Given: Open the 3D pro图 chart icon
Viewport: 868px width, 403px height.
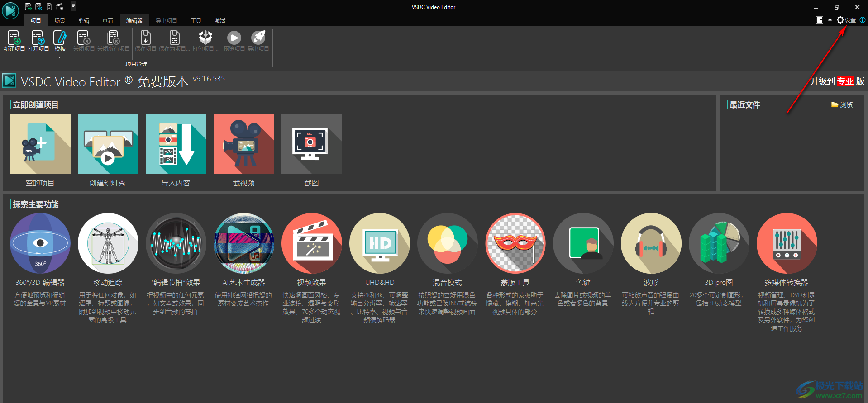Looking at the screenshot, I should (719, 243).
